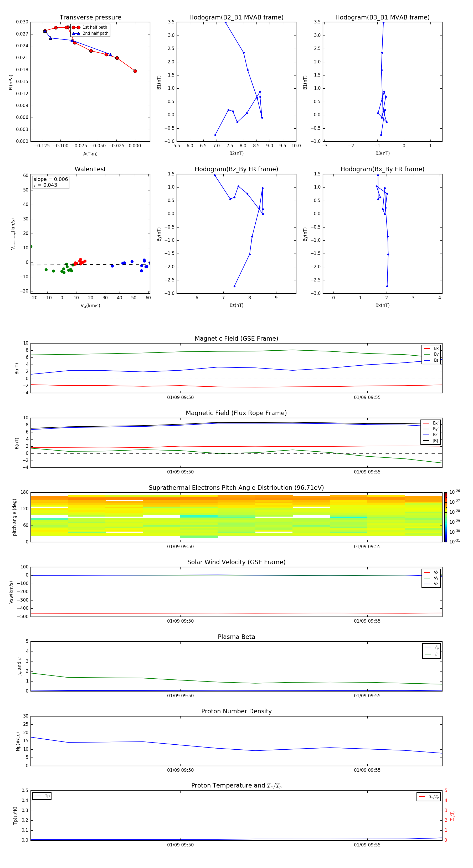Select the 'pitch angle (deg)' y-axis label

pyautogui.click(x=14, y=517)
